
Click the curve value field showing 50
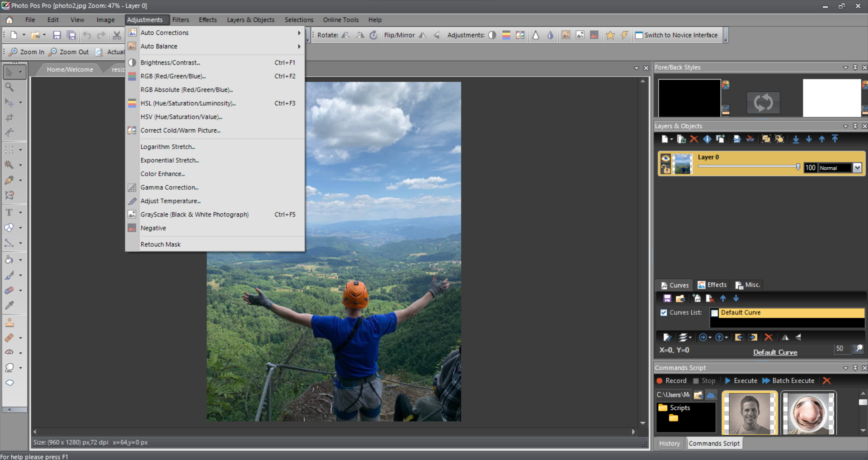(x=842, y=349)
